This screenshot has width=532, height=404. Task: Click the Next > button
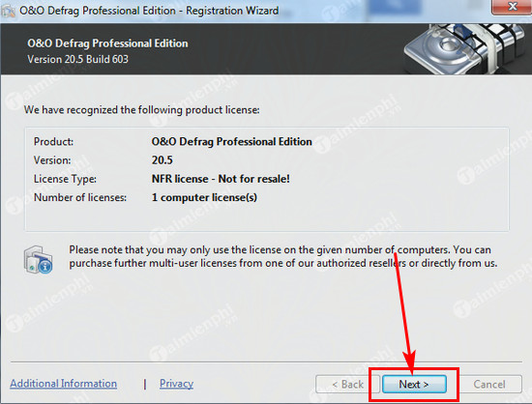click(414, 385)
